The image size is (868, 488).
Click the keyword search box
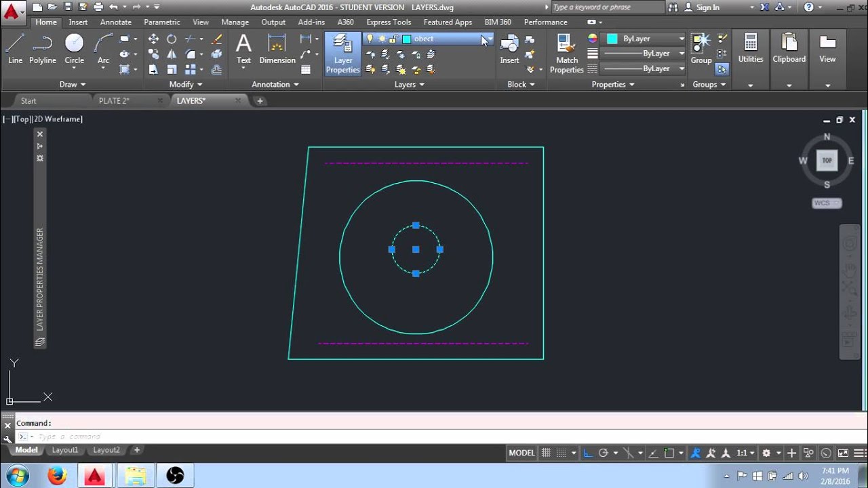tap(608, 7)
